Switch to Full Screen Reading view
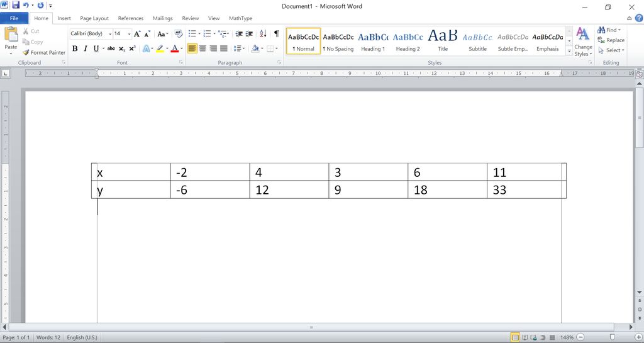The image size is (644, 343). pyautogui.click(x=525, y=338)
